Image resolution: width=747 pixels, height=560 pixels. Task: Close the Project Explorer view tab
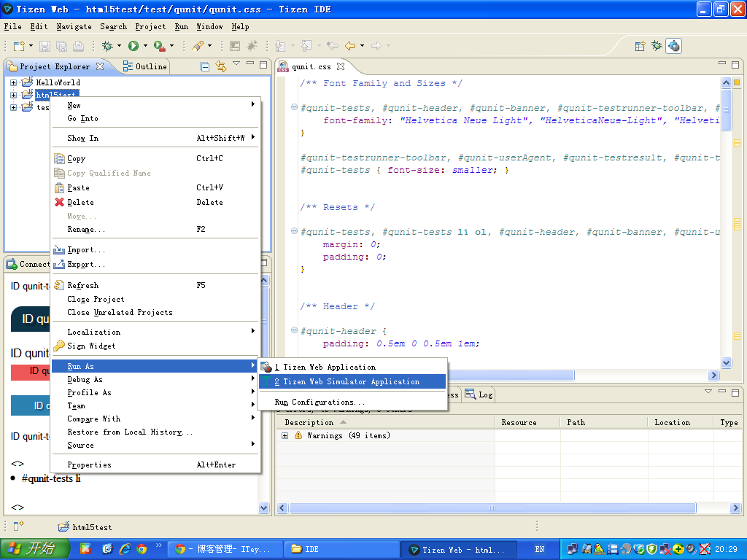click(x=99, y=66)
